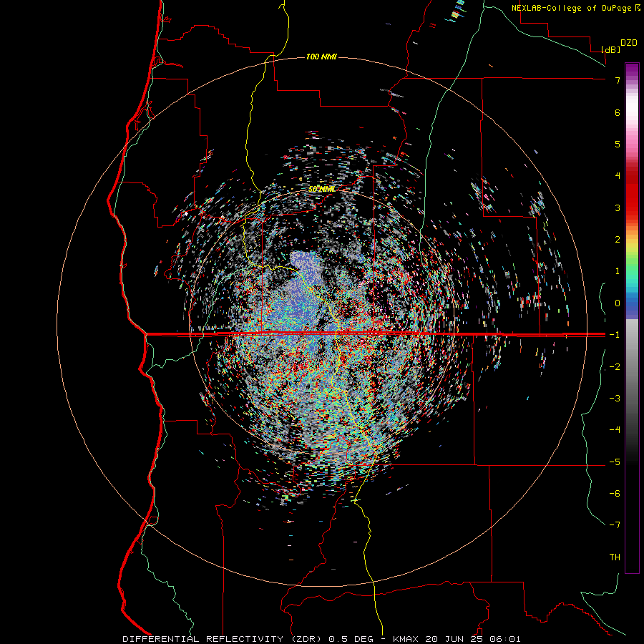This screenshot has height=644, width=644.
Task: Click the -7 value on the color scale
Action: [x=615, y=525]
